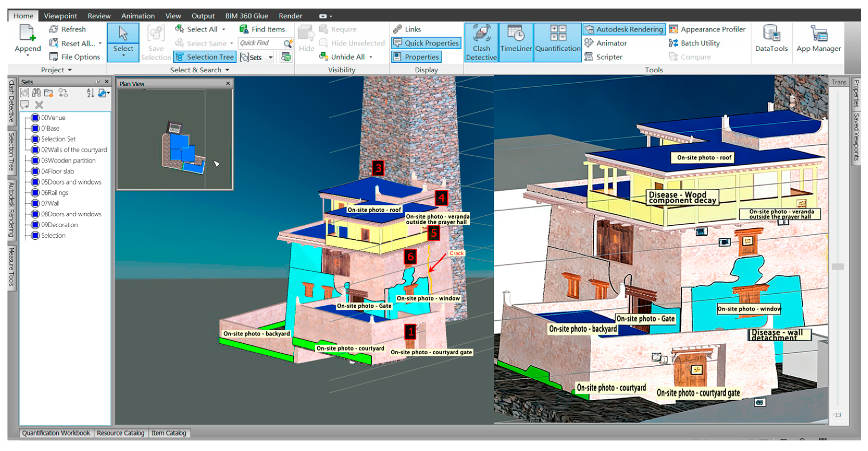Toggle the Properties panel button
The height and width of the screenshot is (451, 868).
(x=416, y=57)
